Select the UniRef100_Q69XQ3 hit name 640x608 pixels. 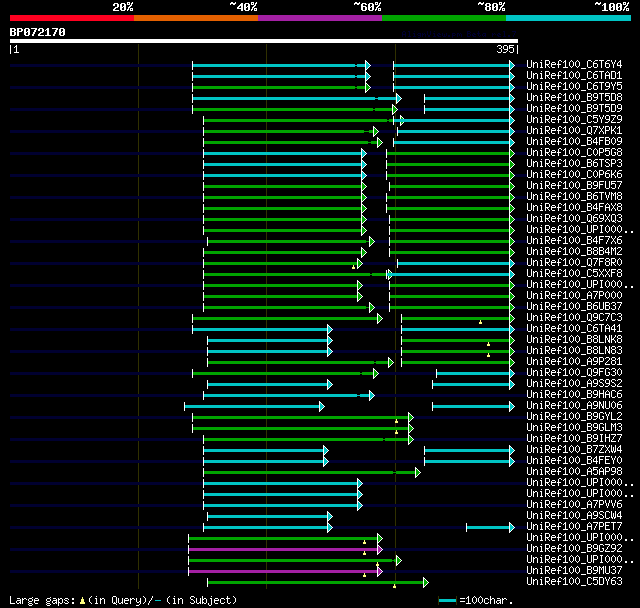point(574,219)
